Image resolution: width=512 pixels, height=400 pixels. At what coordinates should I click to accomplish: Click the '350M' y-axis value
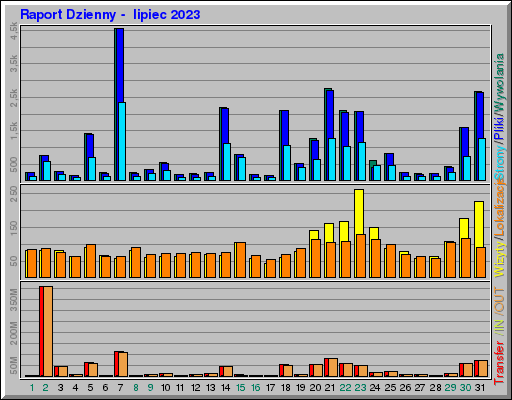[x=14, y=300]
